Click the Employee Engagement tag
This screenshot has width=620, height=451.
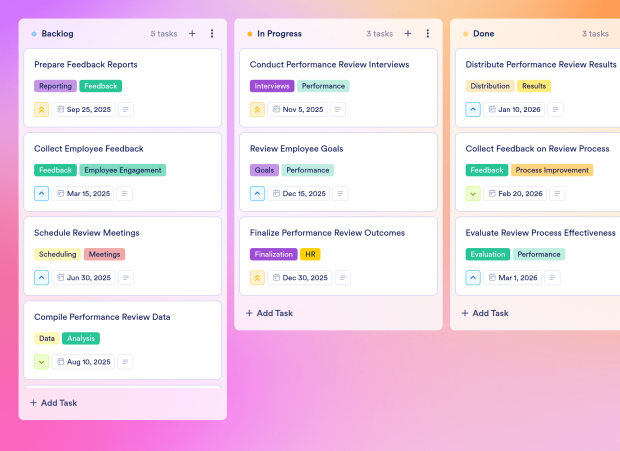coord(123,170)
